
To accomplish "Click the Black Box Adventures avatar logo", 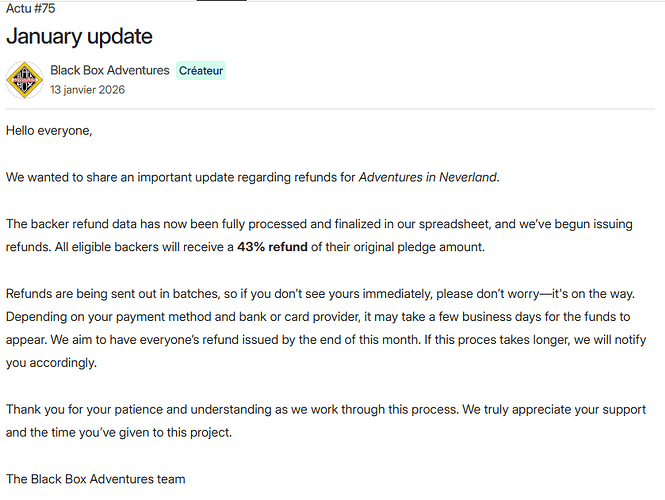I will pos(24,80).
